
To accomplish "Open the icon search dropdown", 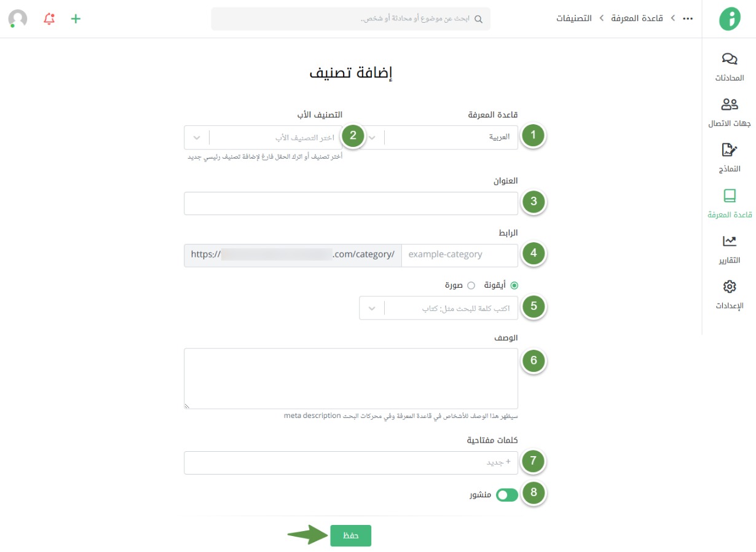I will 438,308.
